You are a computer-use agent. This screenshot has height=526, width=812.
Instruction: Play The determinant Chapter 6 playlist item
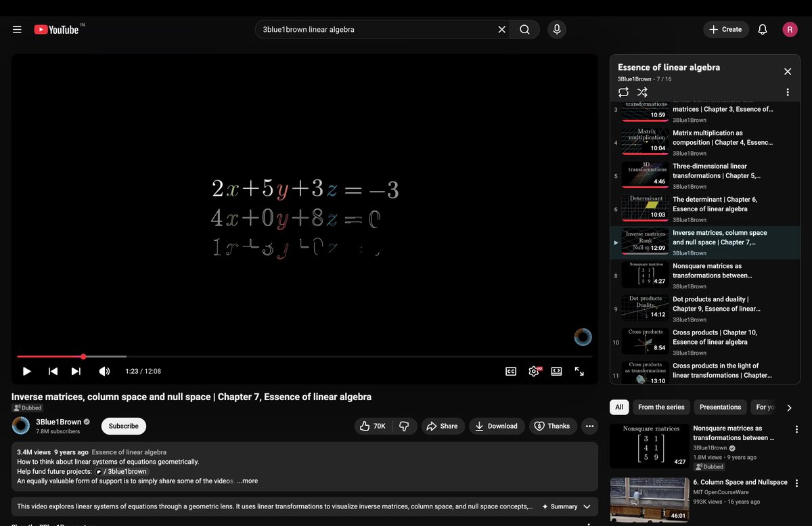click(x=705, y=209)
